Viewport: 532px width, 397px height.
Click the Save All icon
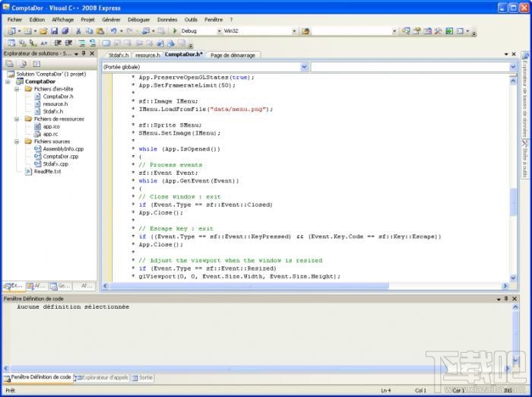pos(65,31)
